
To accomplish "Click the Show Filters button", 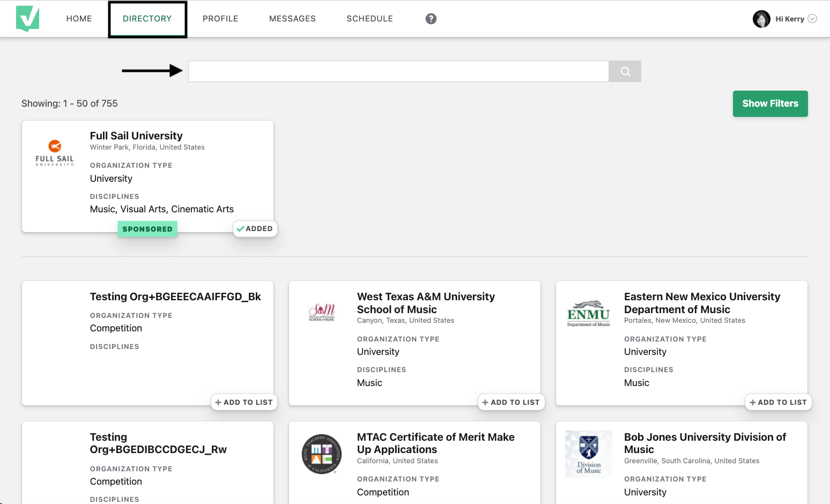I will tap(770, 103).
